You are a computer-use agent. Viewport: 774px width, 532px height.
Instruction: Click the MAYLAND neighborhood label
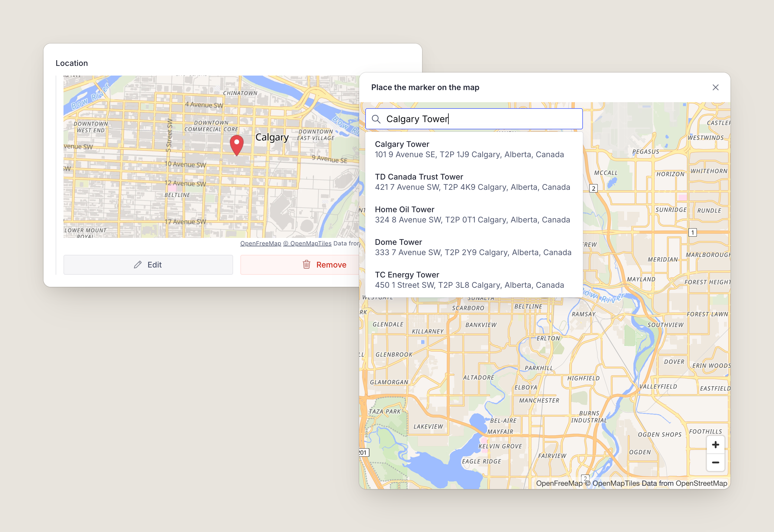click(x=641, y=279)
